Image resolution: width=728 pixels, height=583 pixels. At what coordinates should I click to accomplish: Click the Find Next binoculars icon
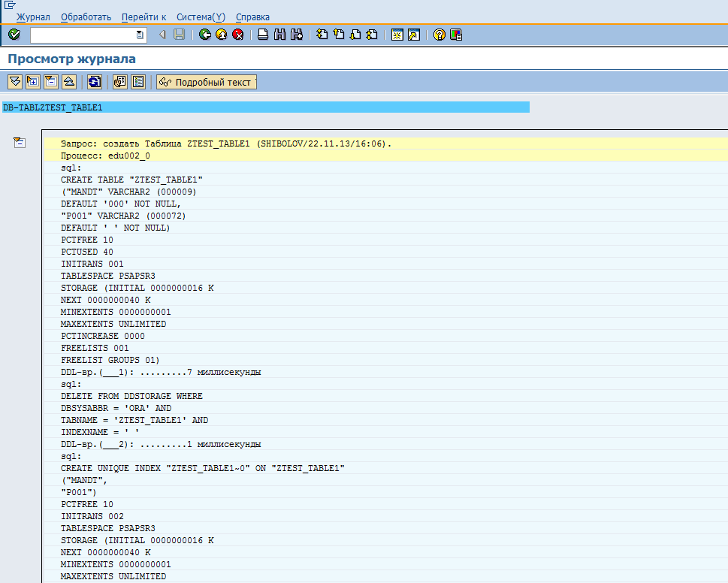tap(296, 35)
